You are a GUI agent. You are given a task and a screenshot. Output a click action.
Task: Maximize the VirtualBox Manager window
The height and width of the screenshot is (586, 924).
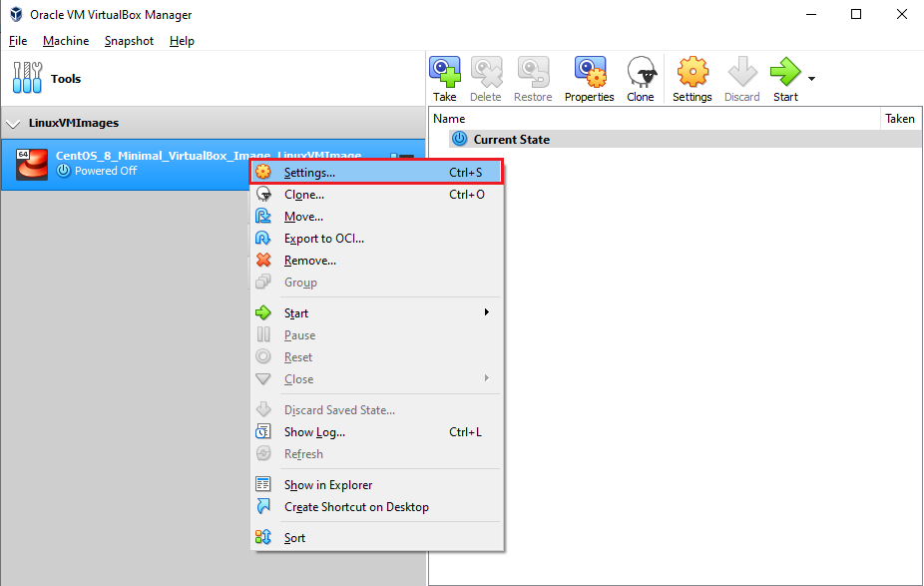coord(856,14)
